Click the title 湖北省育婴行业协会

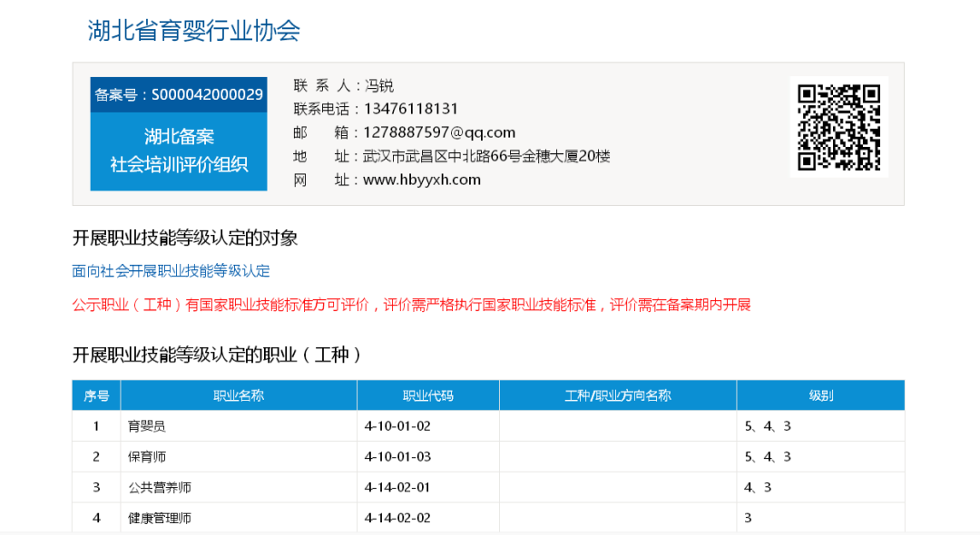tap(194, 30)
